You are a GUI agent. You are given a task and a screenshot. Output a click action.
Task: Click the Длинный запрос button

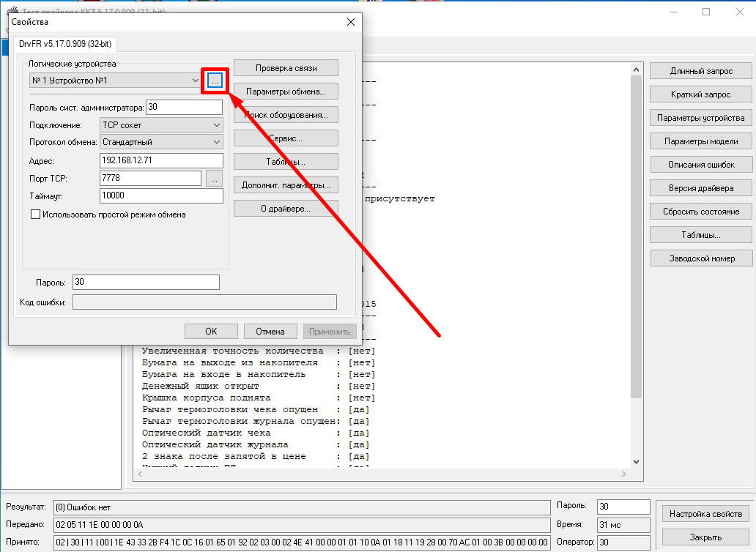pyautogui.click(x=701, y=71)
